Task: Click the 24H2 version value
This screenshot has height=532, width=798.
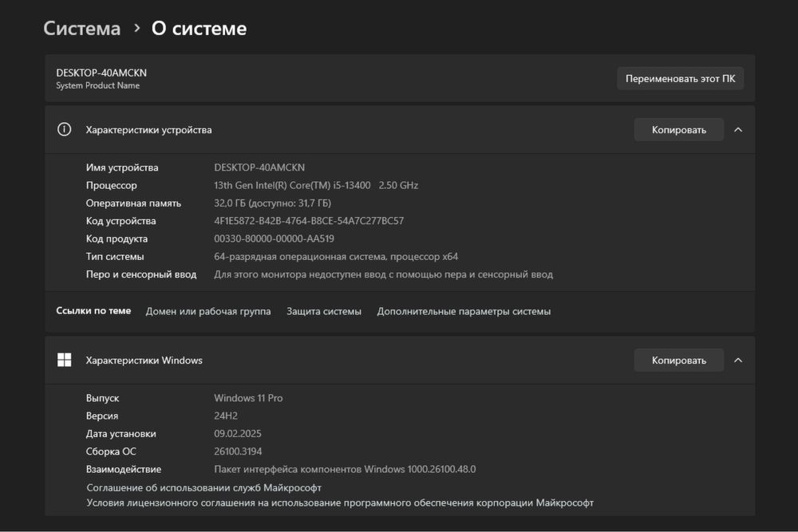Action: tap(226, 416)
